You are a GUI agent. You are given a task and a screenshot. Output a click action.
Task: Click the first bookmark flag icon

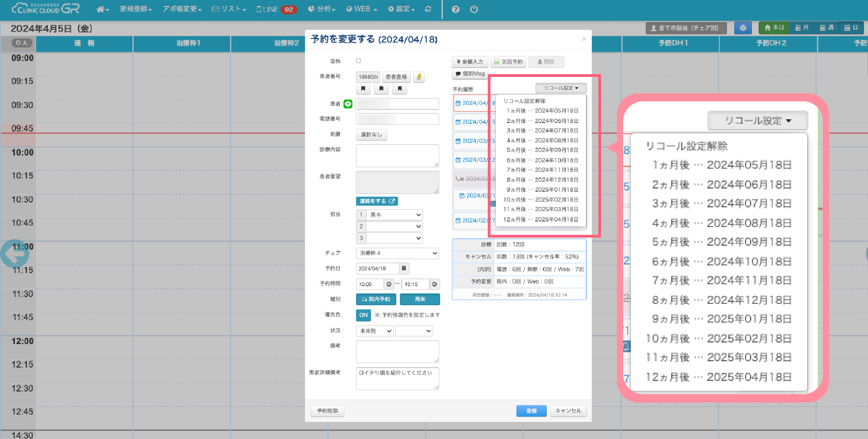point(363,89)
